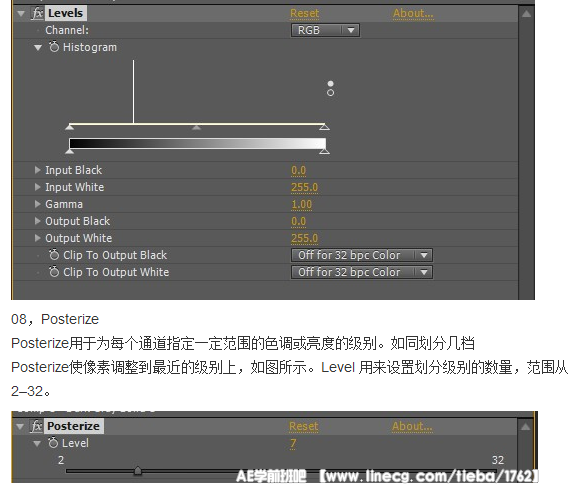Viewport: 572px width, 493px height.
Task: Click the gamma midpoint triangle under histogram
Action: pos(196,127)
